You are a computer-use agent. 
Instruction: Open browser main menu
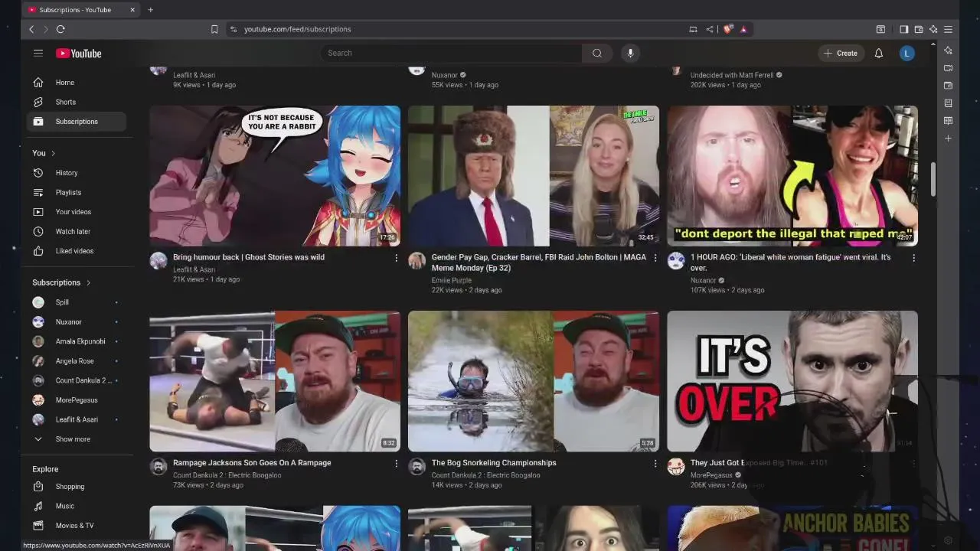click(948, 29)
